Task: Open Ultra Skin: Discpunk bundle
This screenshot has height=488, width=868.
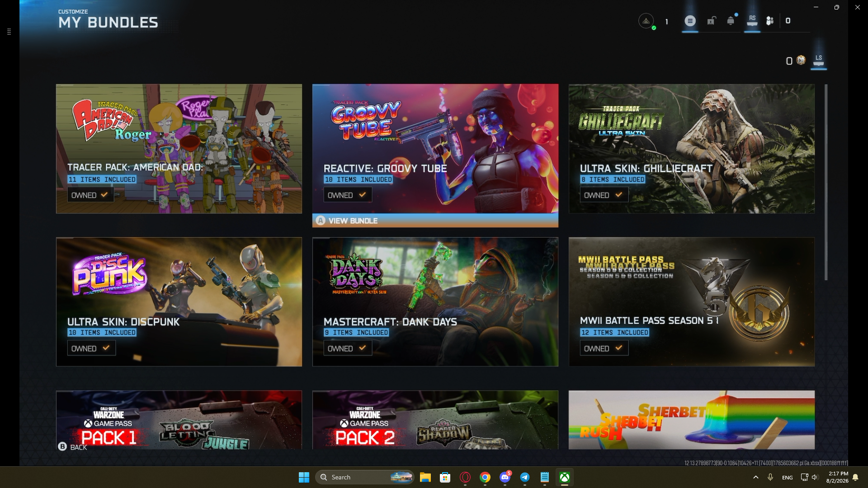Action: click(179, 302)
